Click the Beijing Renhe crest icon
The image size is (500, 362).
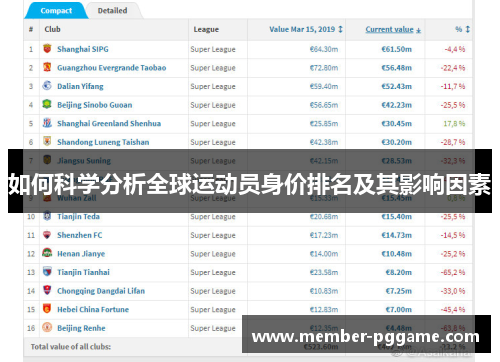point(47,327)
